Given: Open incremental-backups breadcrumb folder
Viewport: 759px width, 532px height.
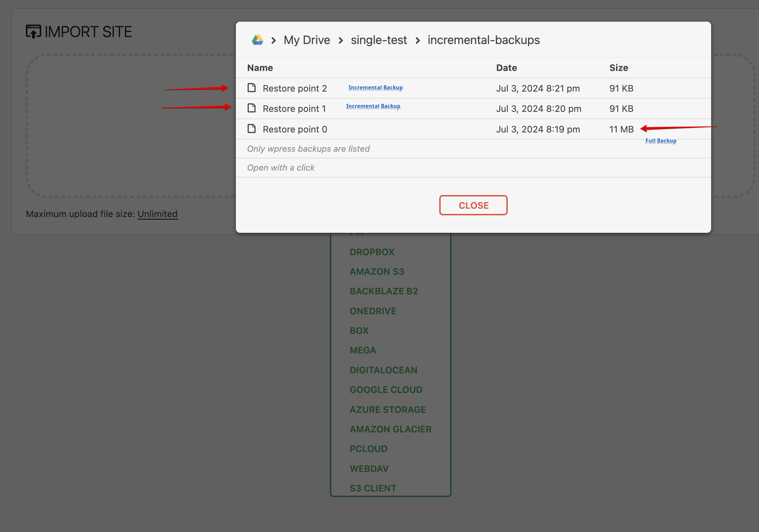Looking at the screenshot, I should pyautogui.click(x=483, y=40).
